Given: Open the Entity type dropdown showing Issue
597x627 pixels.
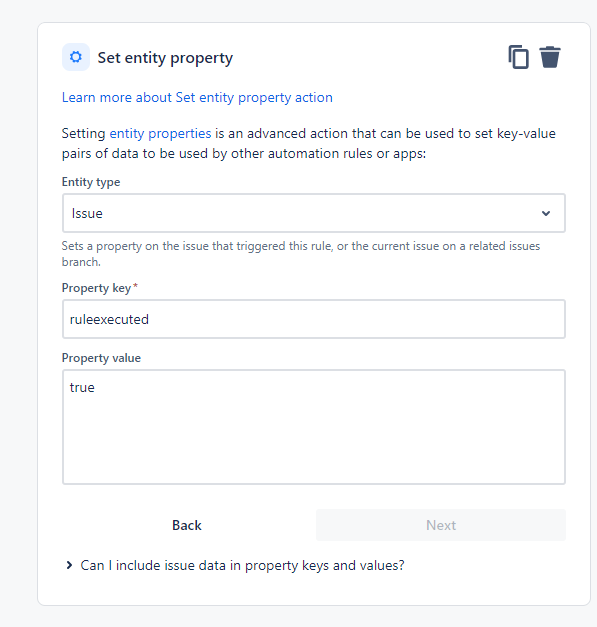Looking at the screenshot, I should (x=314, y=213).
